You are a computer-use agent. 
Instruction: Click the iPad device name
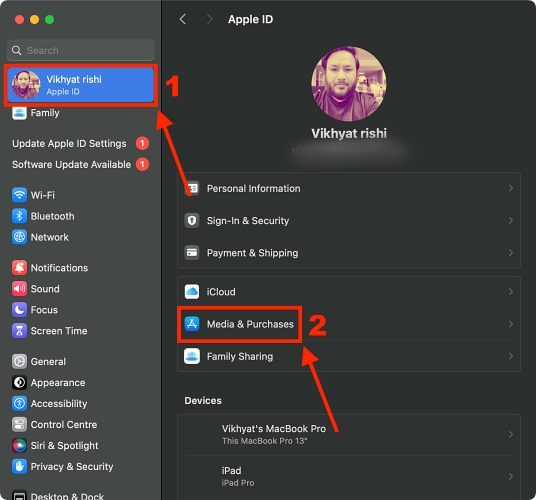point(231,471)
